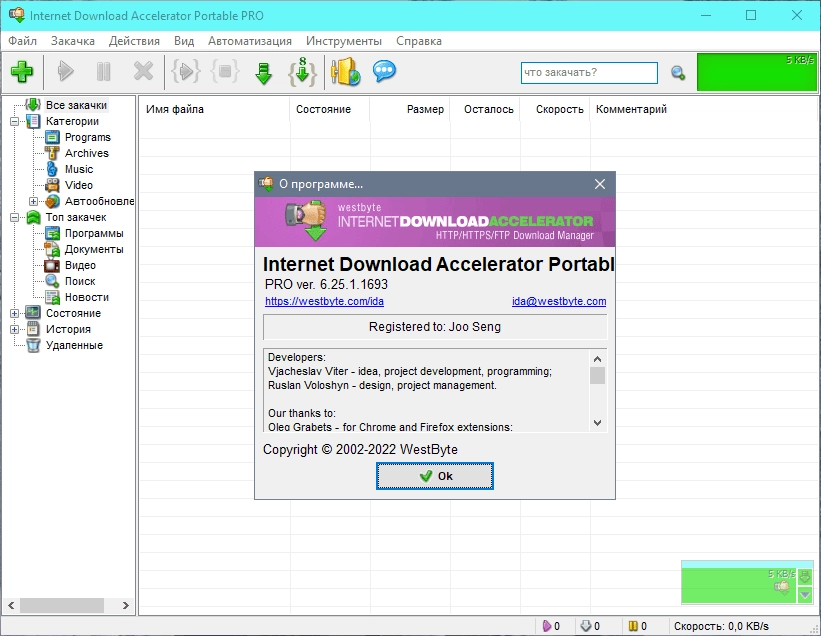Viewport: 821px width, 636px height.
Task: Select the Programs category
Action: click(87, 137)
